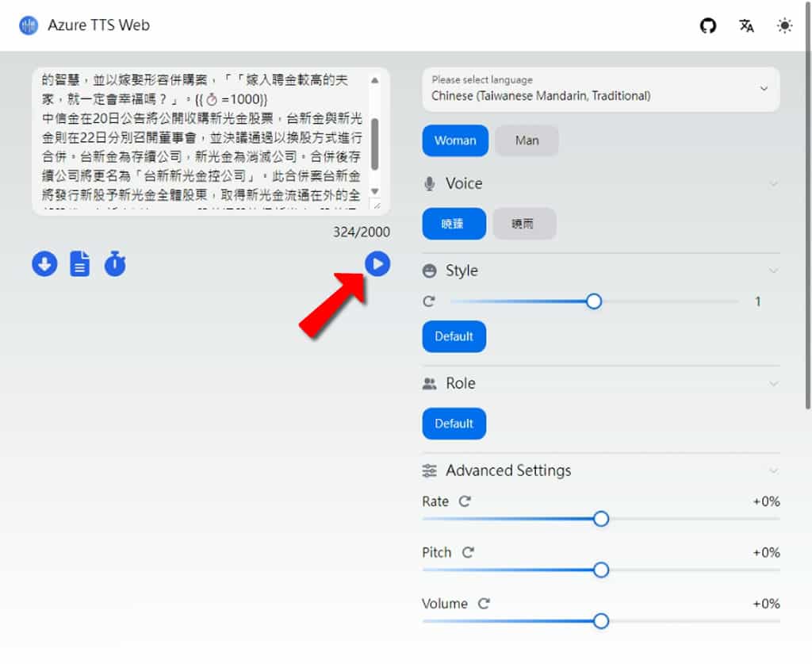This screenshot has width=812, height=664.
Task: Collapse the Style section chevron
Action: click(773, 271)
